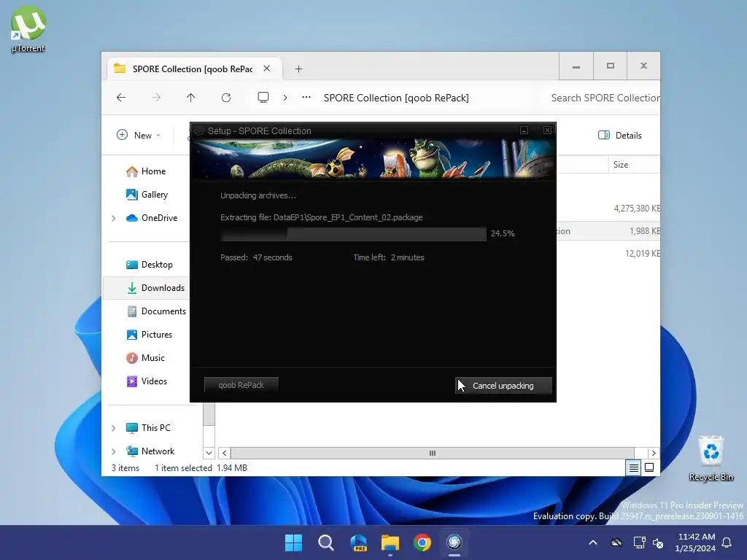Open the clock and date flyout

point(695,542)
